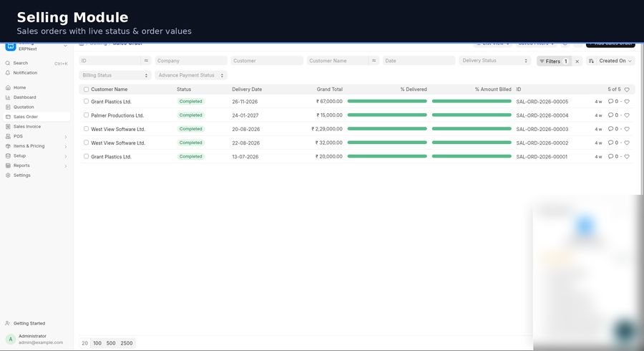
Task: Click the Company filter input field
Action: [191, 60]
